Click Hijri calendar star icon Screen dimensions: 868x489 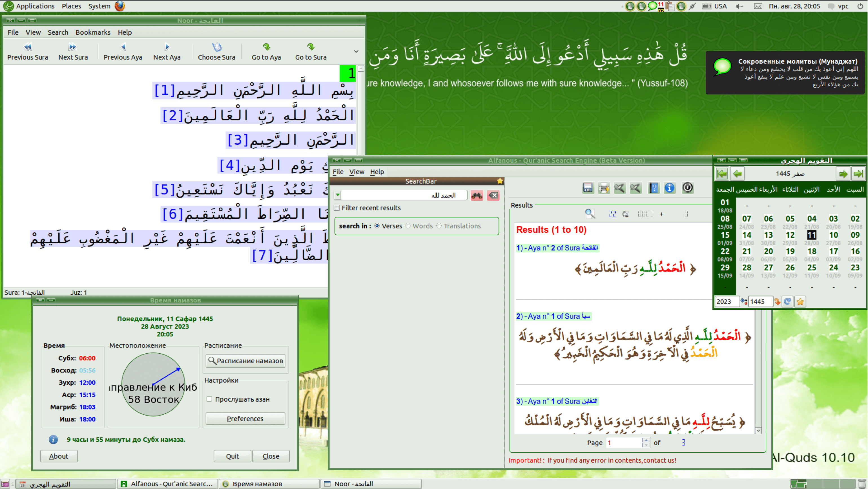[800, 301]
